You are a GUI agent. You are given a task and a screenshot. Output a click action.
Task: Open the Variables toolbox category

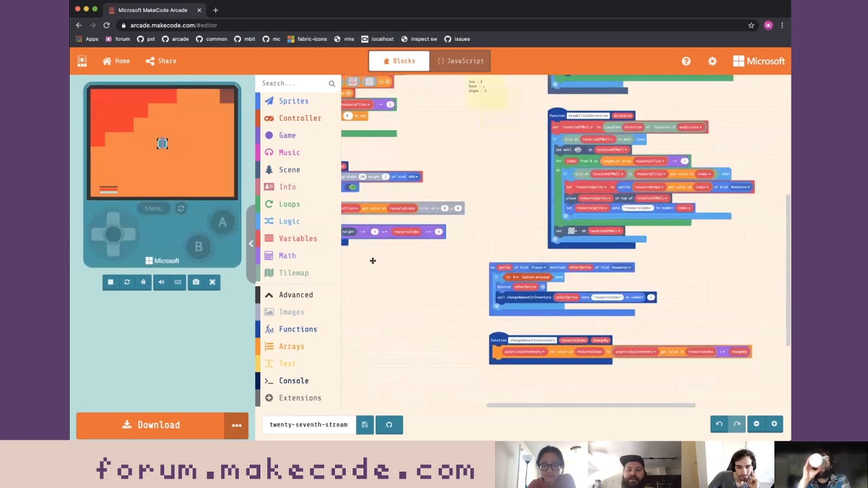(x=298, y=239)
